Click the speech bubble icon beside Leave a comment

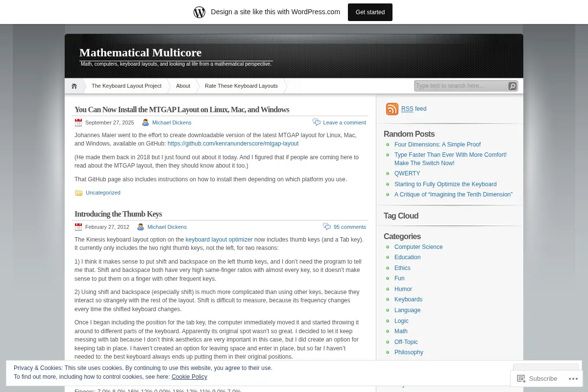(x=317, y=122)
